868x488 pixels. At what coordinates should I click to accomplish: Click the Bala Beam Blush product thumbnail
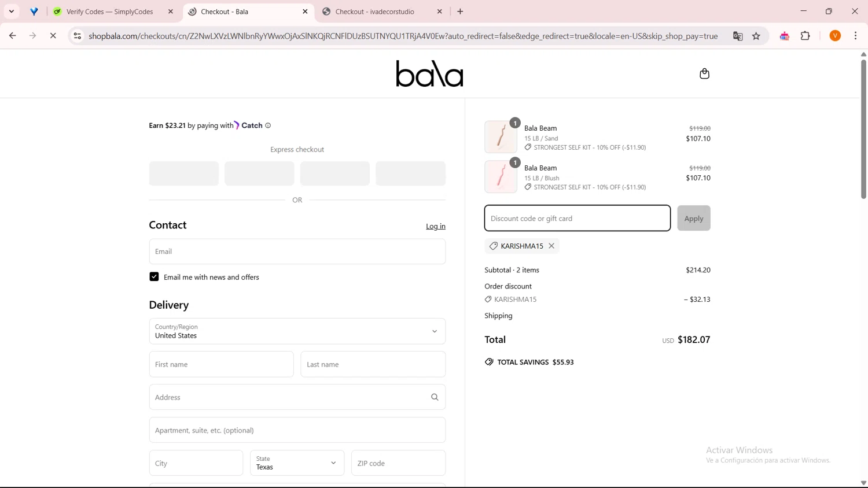click(501, 177)
